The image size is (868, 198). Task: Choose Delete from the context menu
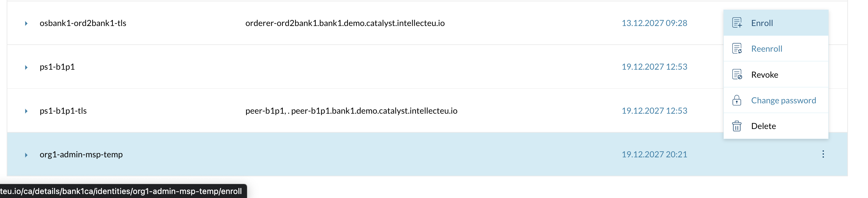(764, 126)
